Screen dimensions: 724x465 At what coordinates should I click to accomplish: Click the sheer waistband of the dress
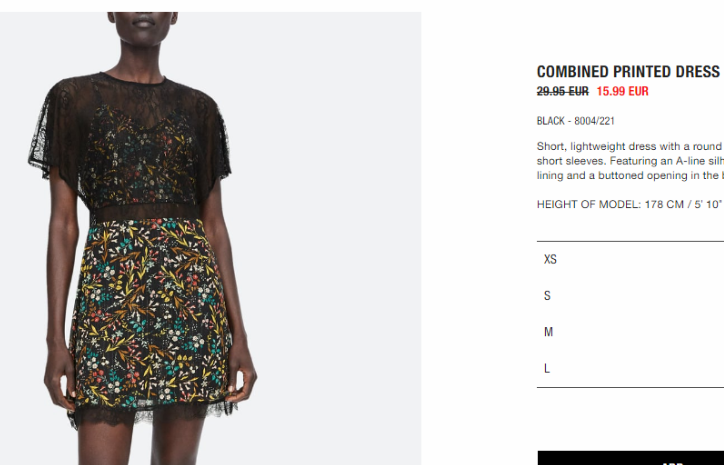(144, 212)
